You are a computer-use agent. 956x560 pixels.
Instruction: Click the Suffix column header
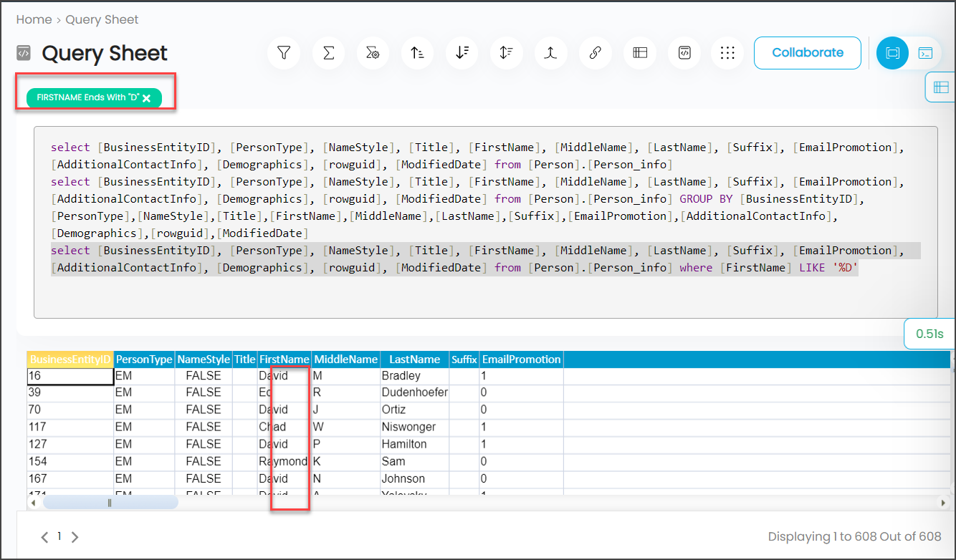pos(464,359)
